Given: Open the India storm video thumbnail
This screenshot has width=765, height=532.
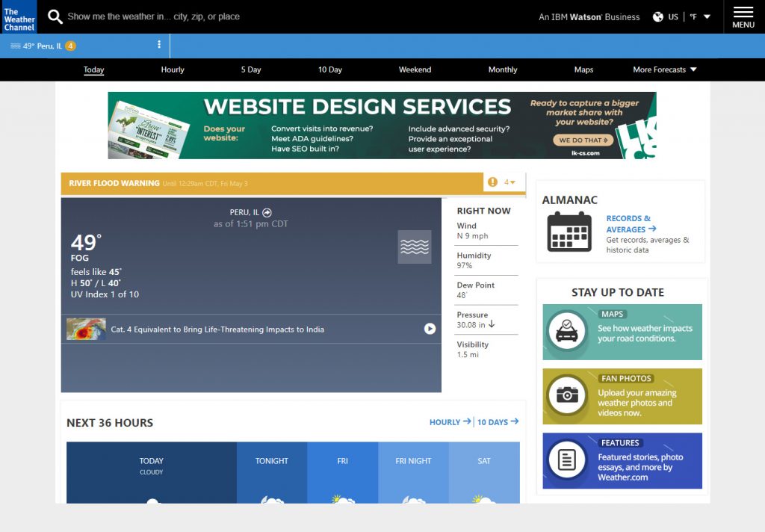Looking at the screenshot, I should pyautogui.click(x=86, y=330).
